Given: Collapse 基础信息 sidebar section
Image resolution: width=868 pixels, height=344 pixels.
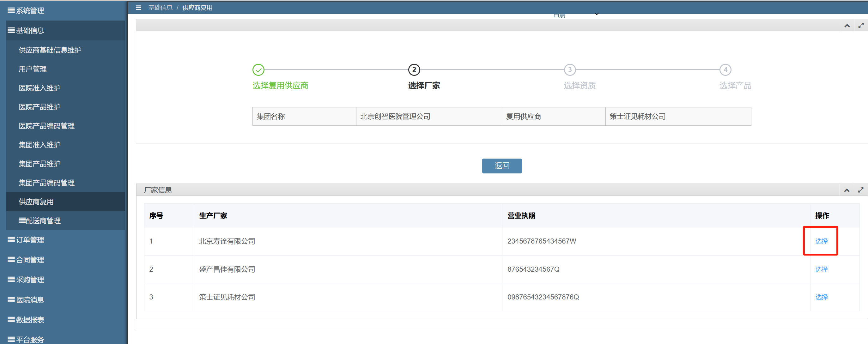Looking at the screenshot, I should coord(65,30).
